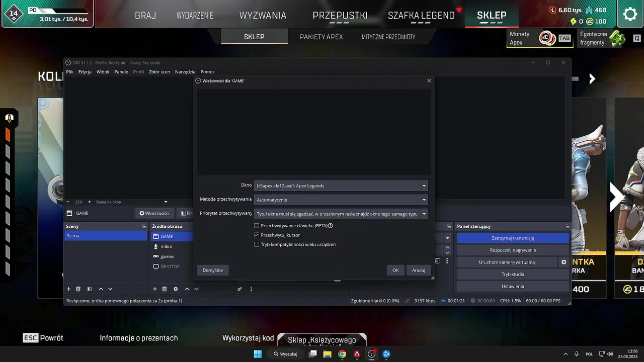Reset with Domyślne button
Screen dimensions: 644x362
click(x=213, y=270)
